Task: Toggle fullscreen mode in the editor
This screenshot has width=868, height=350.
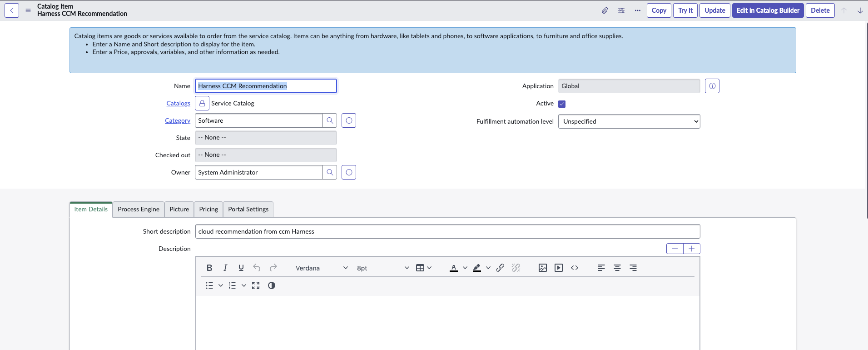Action: click(x=256, y=285)
